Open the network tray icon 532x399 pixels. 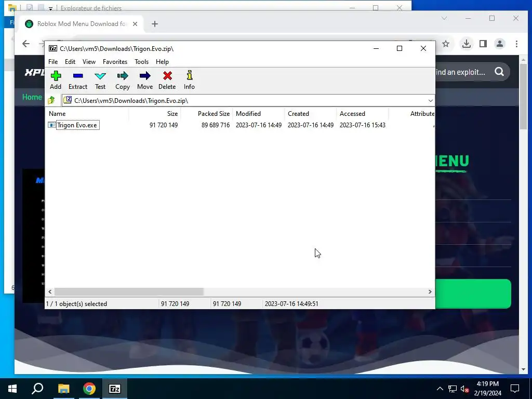453,389
